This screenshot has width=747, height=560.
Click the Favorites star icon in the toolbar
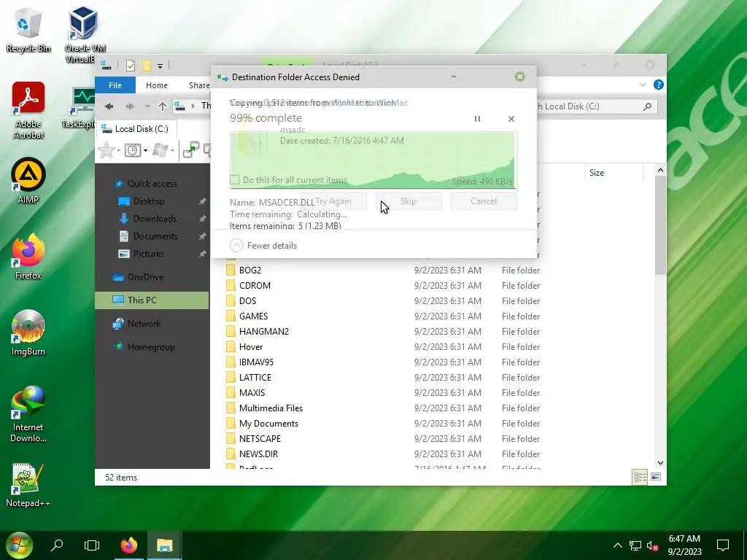pos(107,150)
